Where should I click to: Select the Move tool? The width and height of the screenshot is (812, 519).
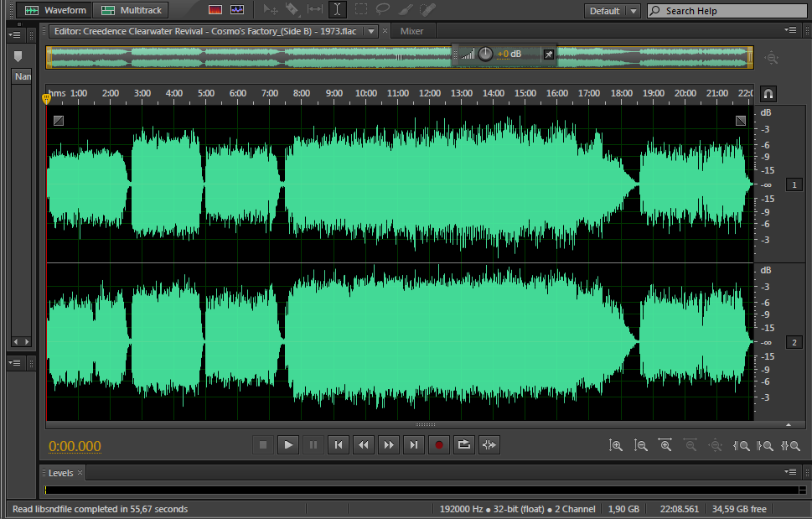271,9
